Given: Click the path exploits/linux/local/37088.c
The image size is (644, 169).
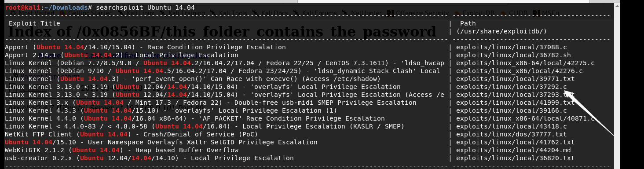Looking at the screenshot, I should click(x=511, y=47).
